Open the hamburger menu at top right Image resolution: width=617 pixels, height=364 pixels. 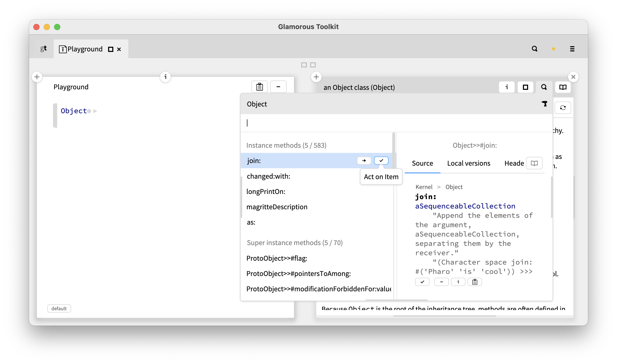click(572, 49)
